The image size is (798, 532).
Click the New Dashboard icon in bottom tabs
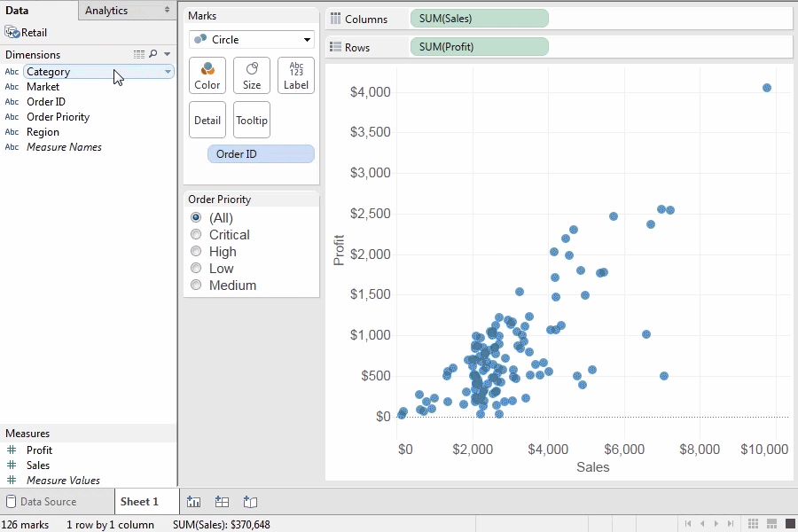coord(223,502)
